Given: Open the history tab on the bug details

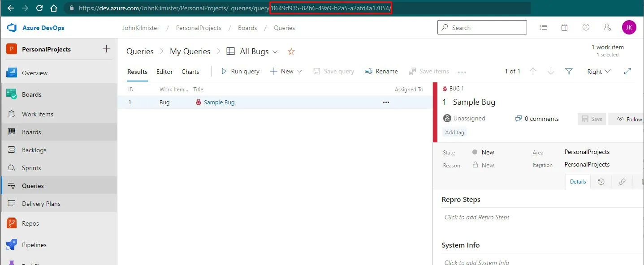Looking at the screenshot, I should pos(601,181).
